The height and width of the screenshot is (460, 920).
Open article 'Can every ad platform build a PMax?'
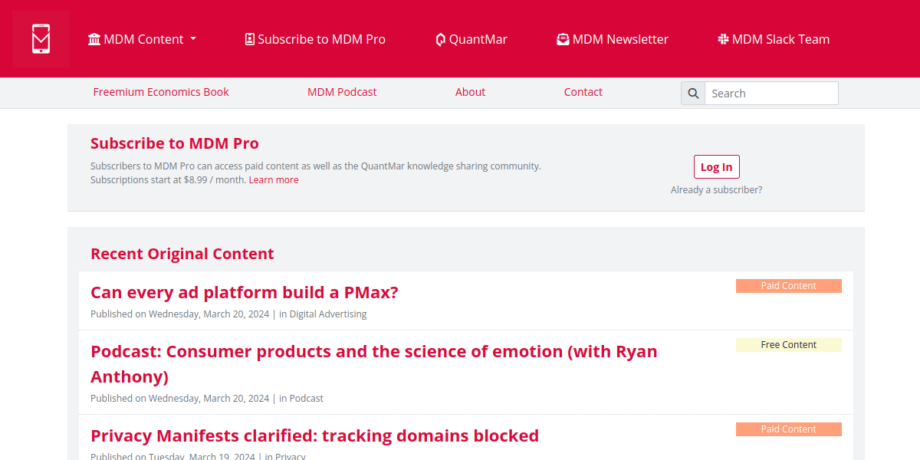[244, 292]
